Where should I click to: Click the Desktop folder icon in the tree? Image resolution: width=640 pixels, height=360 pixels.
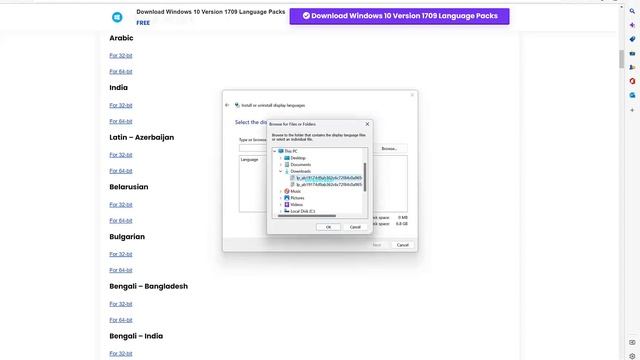tap(287, 158)
